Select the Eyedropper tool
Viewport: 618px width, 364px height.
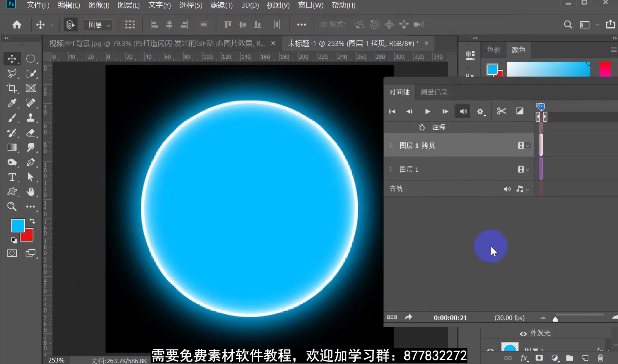[12, 103]
